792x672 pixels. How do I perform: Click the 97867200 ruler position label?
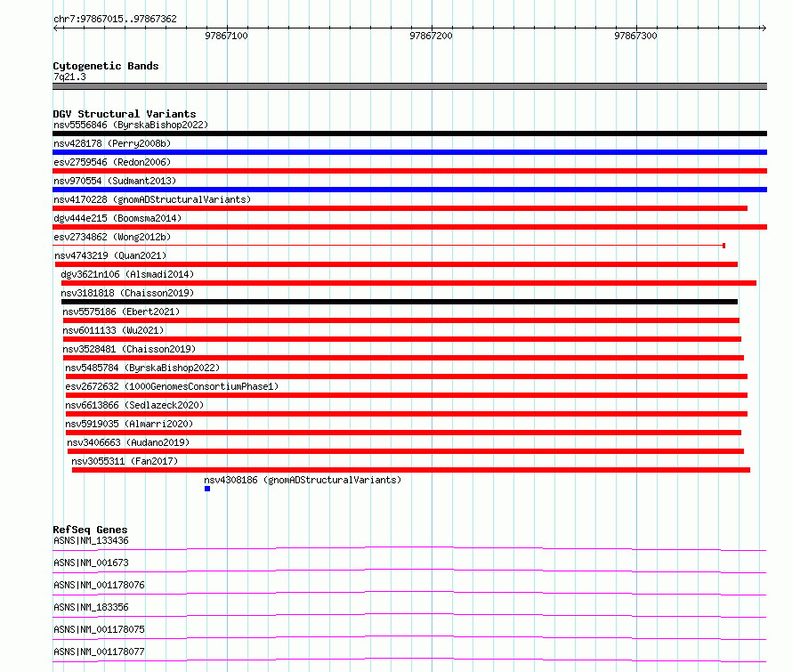click(x=431, y=36)
